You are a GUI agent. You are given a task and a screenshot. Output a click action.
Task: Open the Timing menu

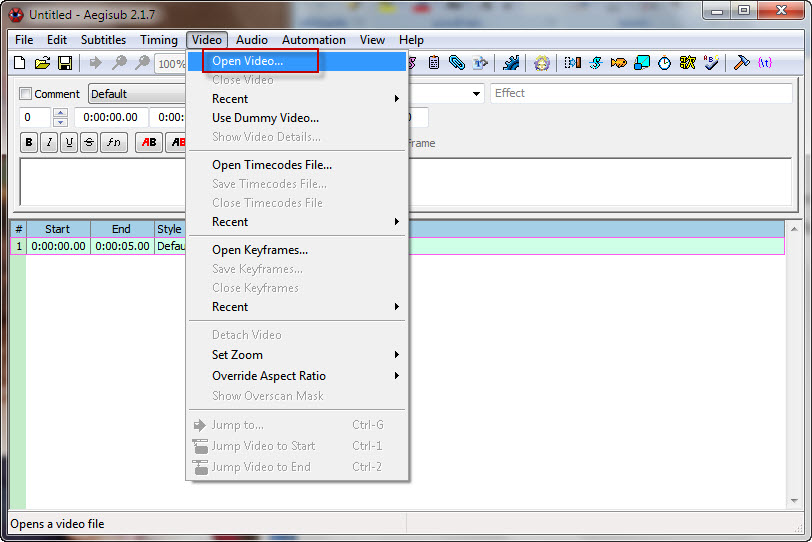pos(158,40)
